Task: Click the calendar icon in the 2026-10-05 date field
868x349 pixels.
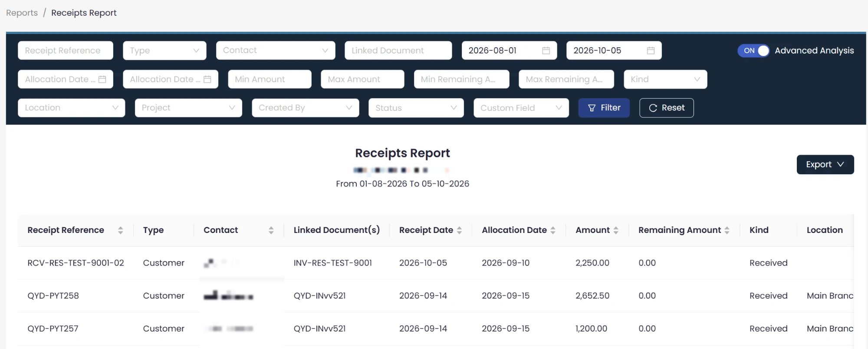Action: click(x=651, y=50)
